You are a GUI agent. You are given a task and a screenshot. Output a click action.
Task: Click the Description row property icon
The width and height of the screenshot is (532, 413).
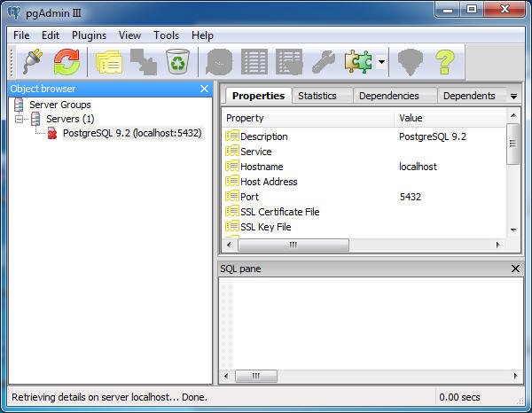click(232, 136)
